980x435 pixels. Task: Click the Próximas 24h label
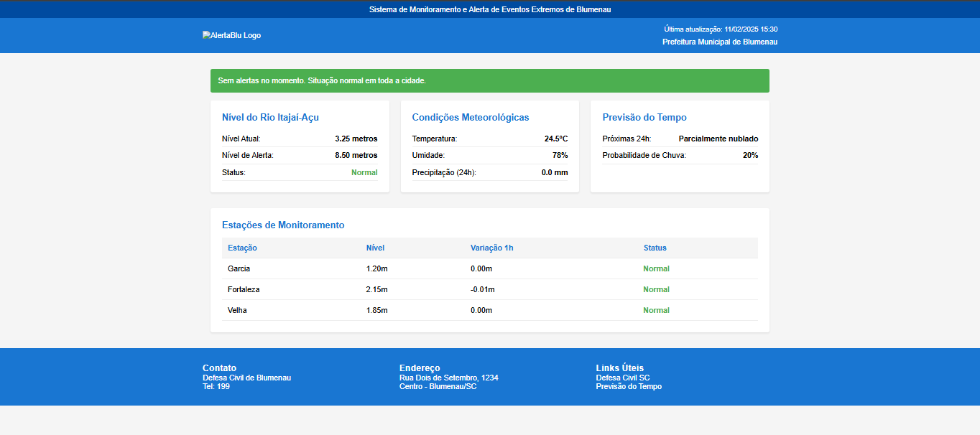(x=627, y=139)
